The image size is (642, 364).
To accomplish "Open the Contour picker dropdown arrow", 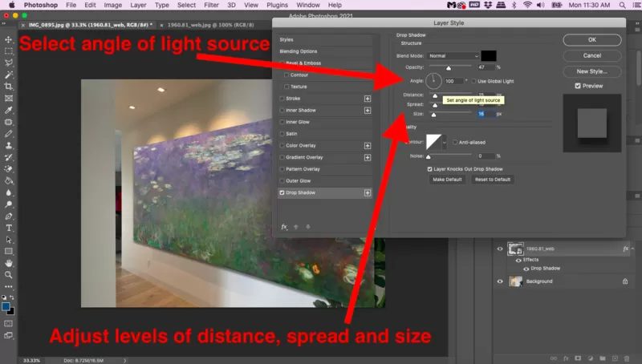I will (x=445, y=143).
